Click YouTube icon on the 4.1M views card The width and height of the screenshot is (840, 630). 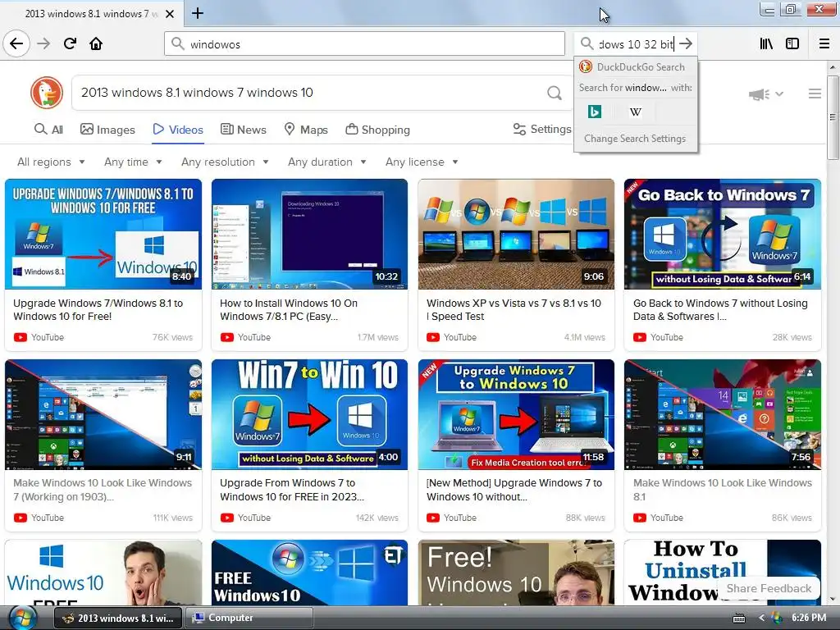point(433,337)
